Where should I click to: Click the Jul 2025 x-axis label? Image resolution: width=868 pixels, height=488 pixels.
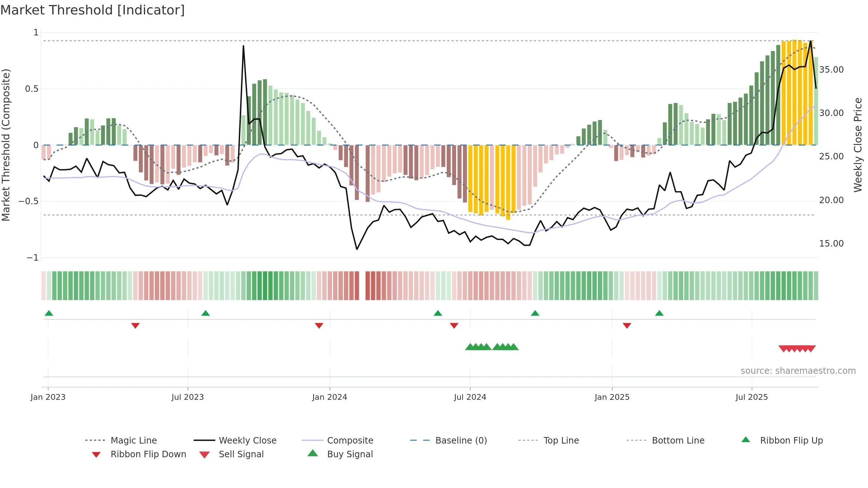[752, 397]
